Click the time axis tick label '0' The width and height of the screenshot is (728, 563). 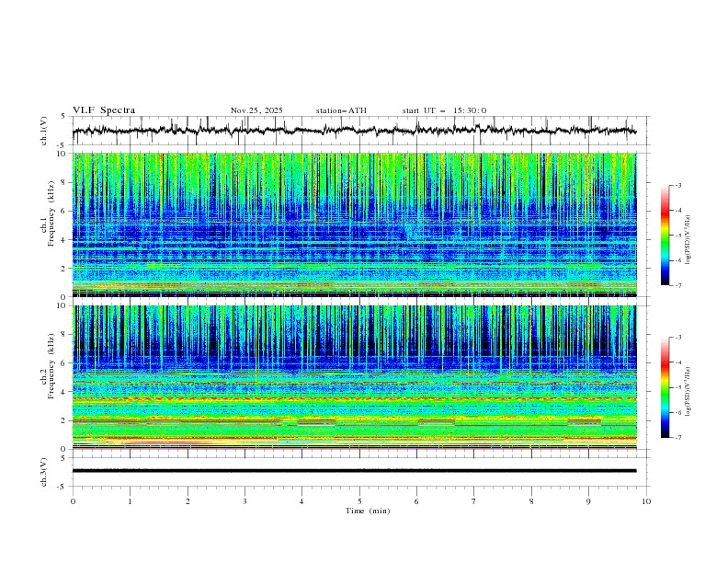(x=73, y=501)
